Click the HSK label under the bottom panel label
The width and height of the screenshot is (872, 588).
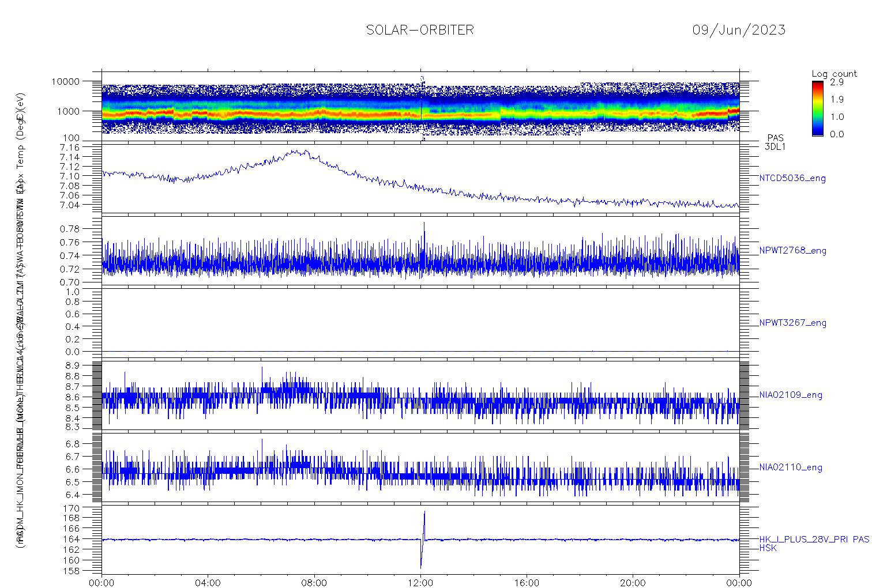(x=768, y=548)
